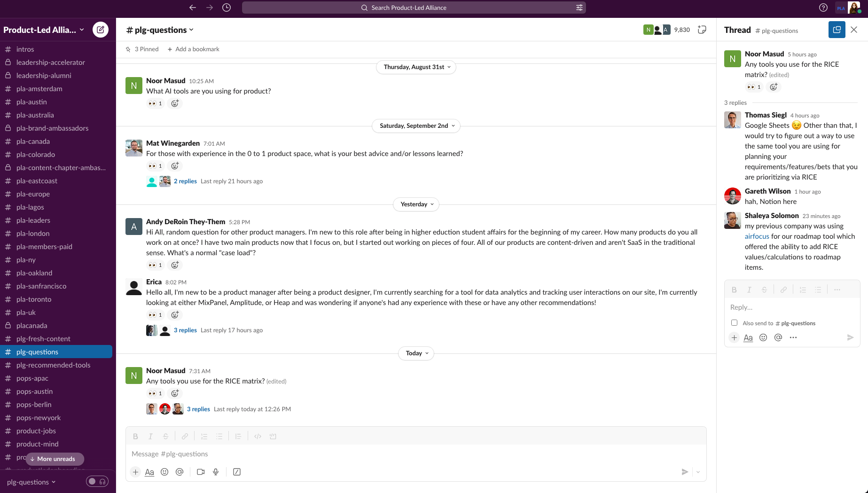Viewport: 868px width, 493px height.
Task: Open the user avatar menu in top-right corner
Action: point(854,8)
